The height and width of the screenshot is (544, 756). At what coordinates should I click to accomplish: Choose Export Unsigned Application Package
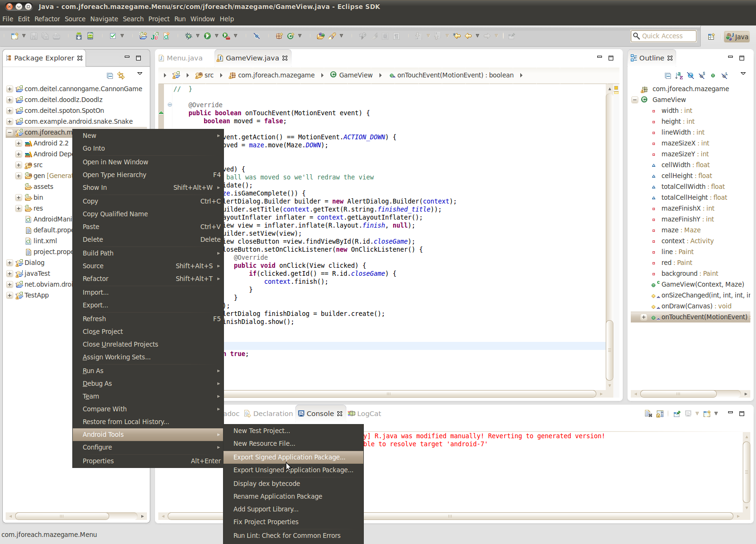tap(293, 470)
